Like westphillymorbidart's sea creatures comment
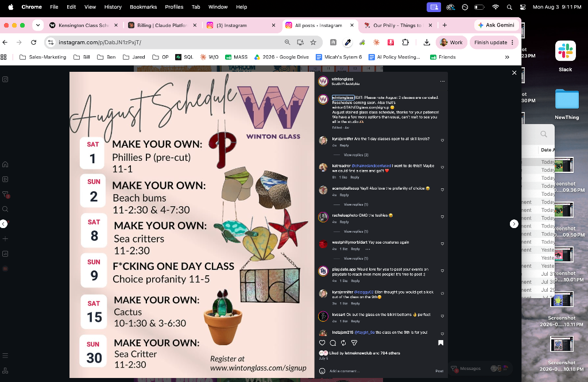The image size is (588, 382). (443, 244)
